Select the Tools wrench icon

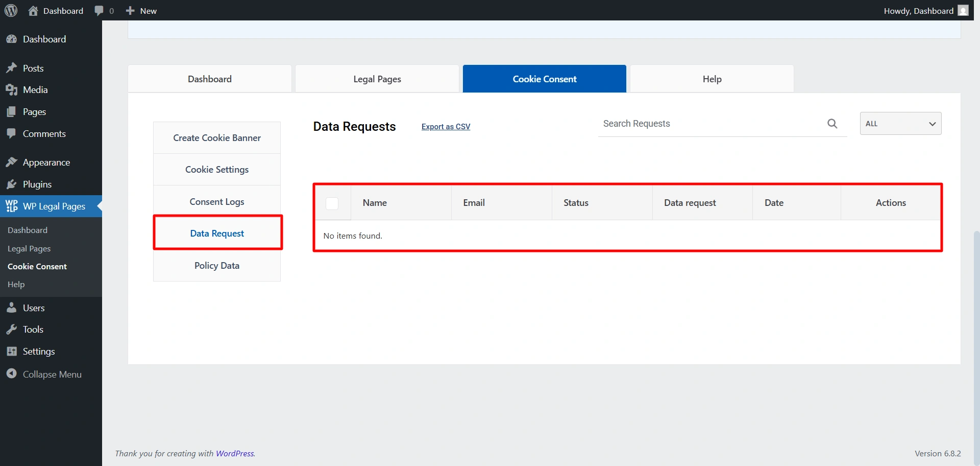[12, 329]
